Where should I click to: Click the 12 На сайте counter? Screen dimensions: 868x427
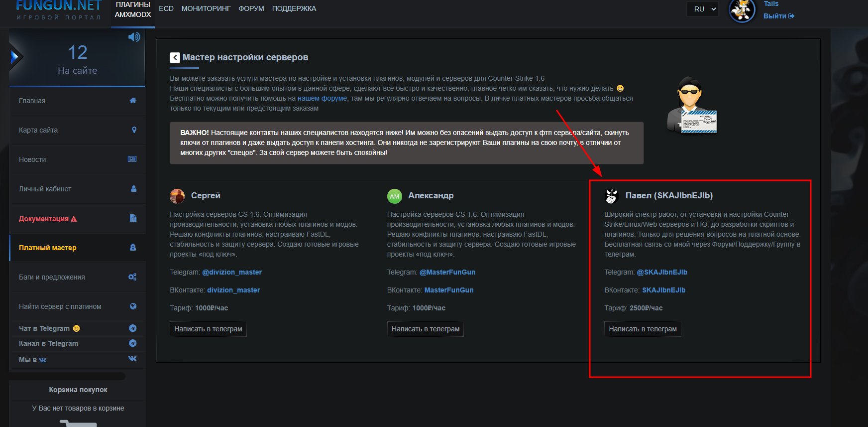click(x=78, y=59)
